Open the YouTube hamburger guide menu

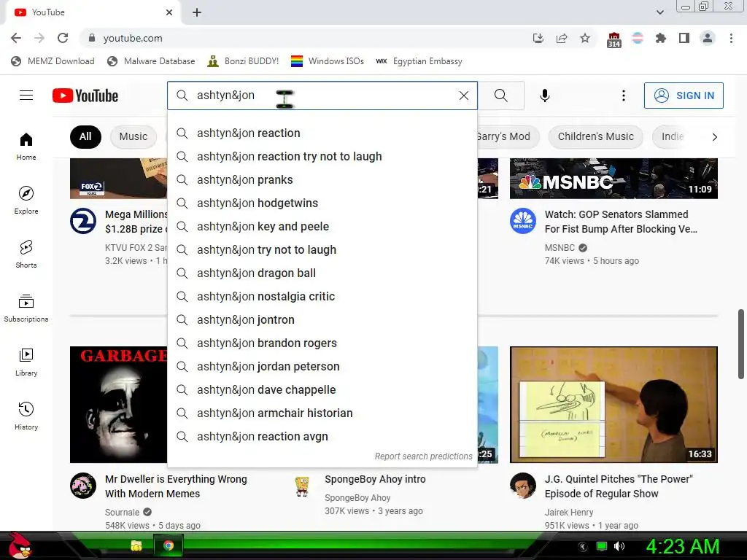(x=26, y=96)
